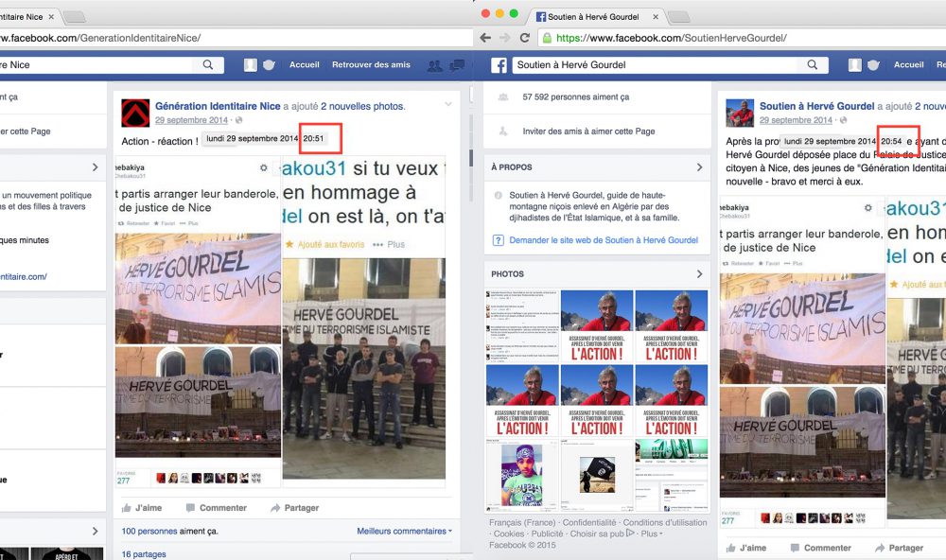Screen dimensions: 946x560
Task: Click Commenter under the left post
Action: 216,508
